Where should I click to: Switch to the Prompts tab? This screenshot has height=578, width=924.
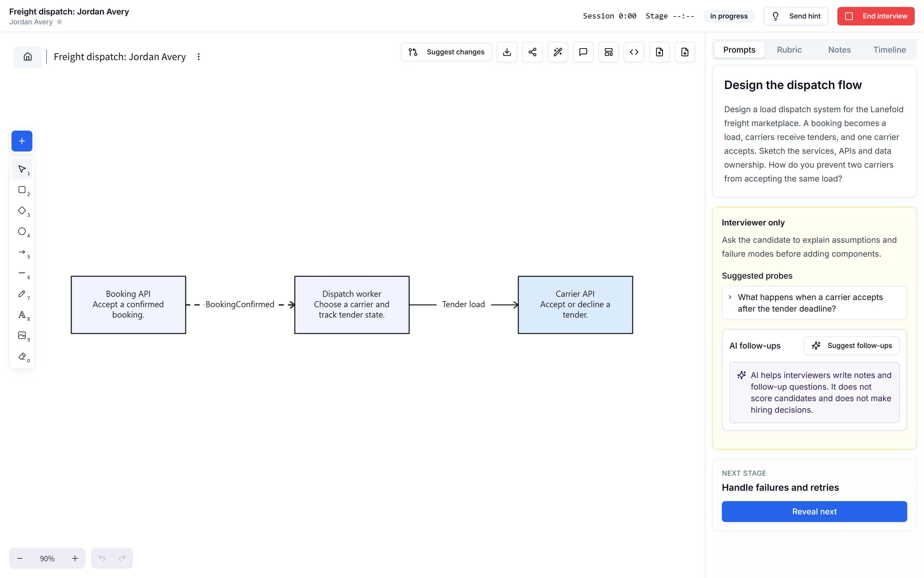click(x=739, y=50)
